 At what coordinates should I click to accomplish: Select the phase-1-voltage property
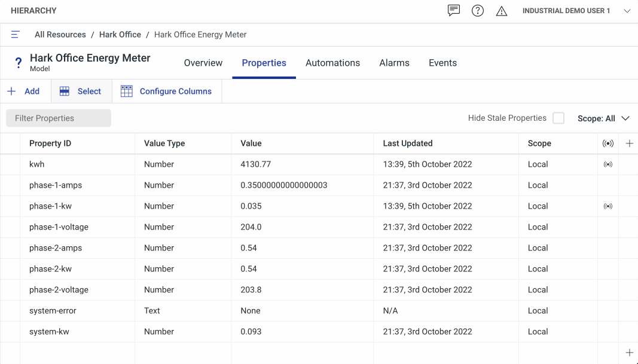59,227
